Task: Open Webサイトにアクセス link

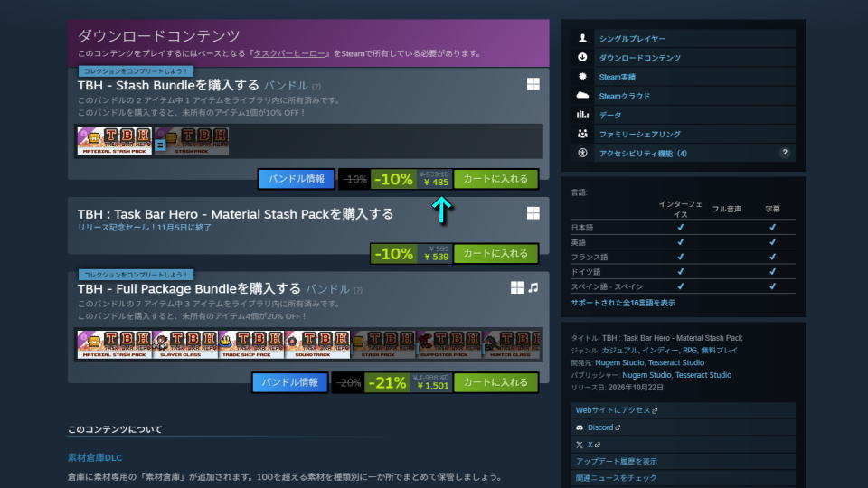Action: coord(616,410)
